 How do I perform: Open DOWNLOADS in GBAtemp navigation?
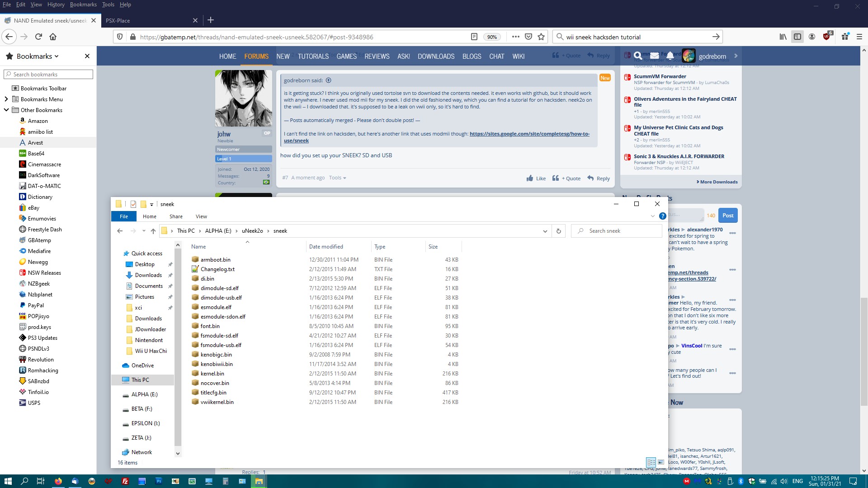[x=436, y=56]
